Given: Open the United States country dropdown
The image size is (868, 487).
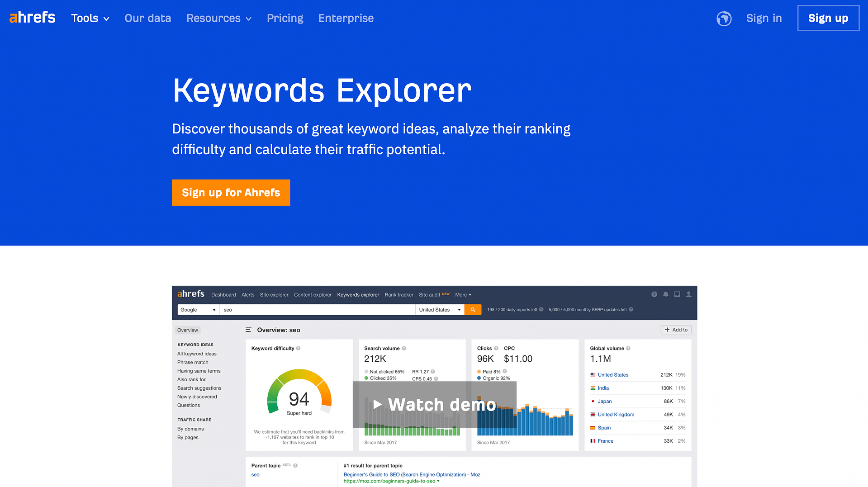Looking at the screenshot, I should pos(440,310).
